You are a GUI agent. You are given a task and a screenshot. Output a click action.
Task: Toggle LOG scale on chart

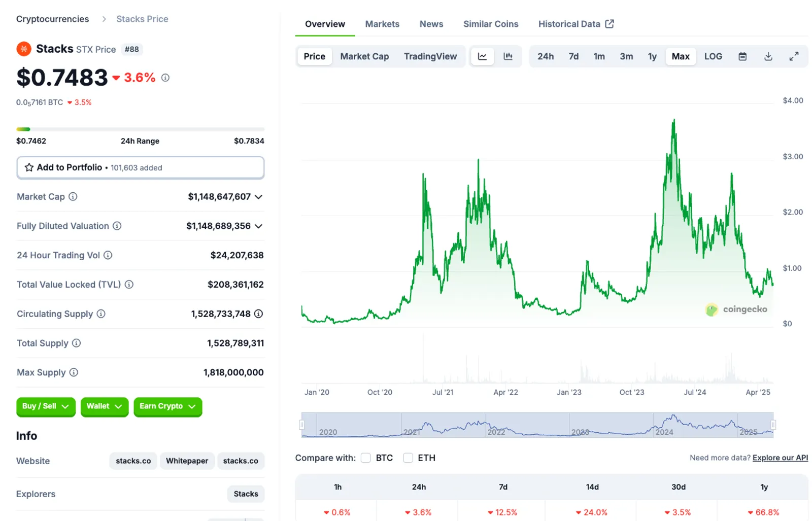coord(713,56)
